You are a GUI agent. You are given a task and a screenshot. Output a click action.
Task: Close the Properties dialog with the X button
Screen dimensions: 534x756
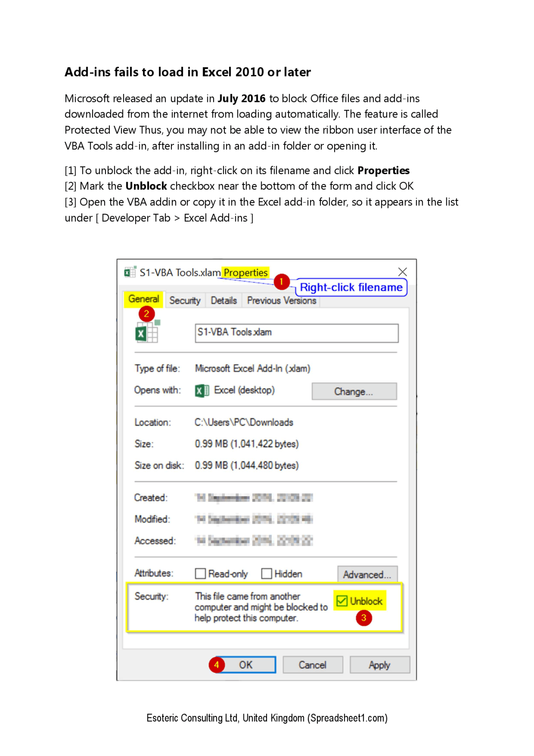[402, 272]
